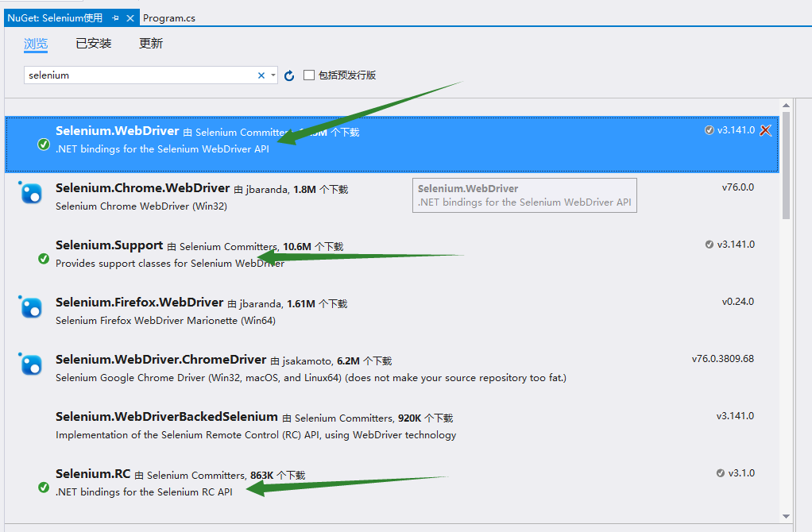
Task: Click the Selenium.Firefox.WebDriver package icon
Action: 30,307
